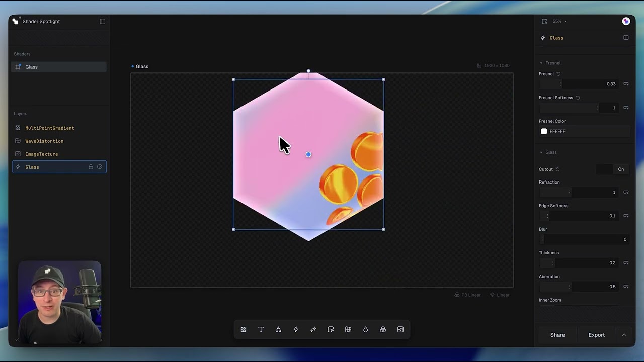Open the textures tool with checkerboard icon
Image resolution: width=644 pixels, height=362 pixels.
(x=244, y=329)
